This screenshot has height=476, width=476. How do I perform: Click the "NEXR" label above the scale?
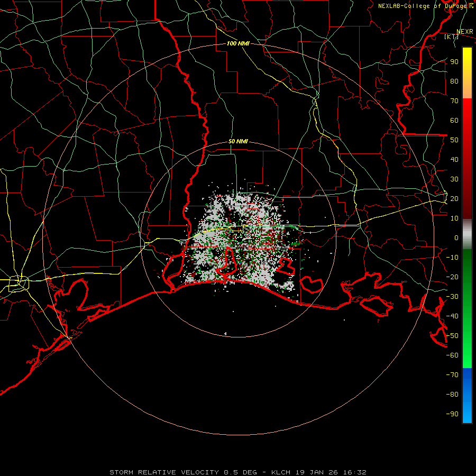[464, 32]
